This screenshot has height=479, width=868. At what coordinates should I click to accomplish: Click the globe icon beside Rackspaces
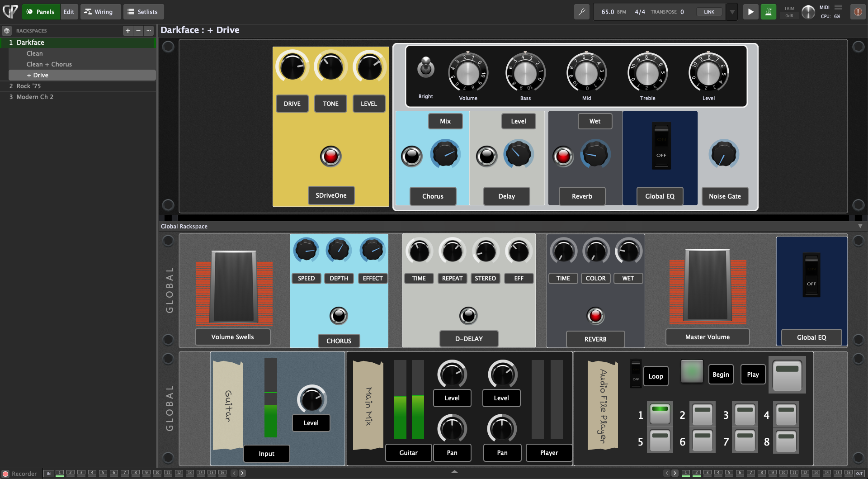pyautogui.click(x=7, y=31)
